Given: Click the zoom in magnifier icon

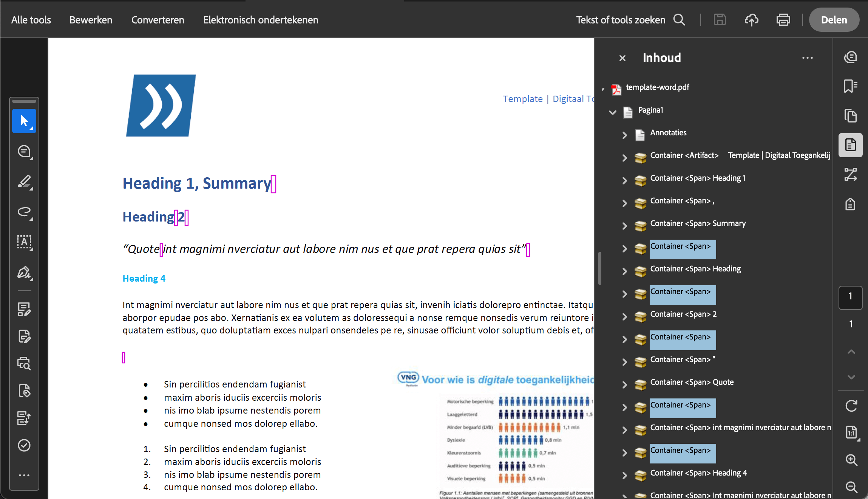Looking at the screenshot, I should (851, 460).
